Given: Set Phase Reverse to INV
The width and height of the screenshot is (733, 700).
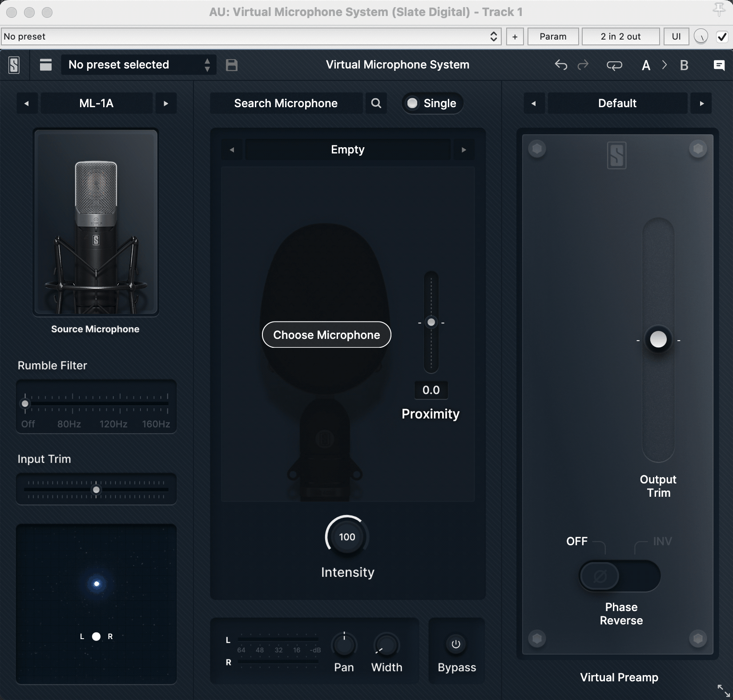Looking at the screenshot, I should pos(662,541).
